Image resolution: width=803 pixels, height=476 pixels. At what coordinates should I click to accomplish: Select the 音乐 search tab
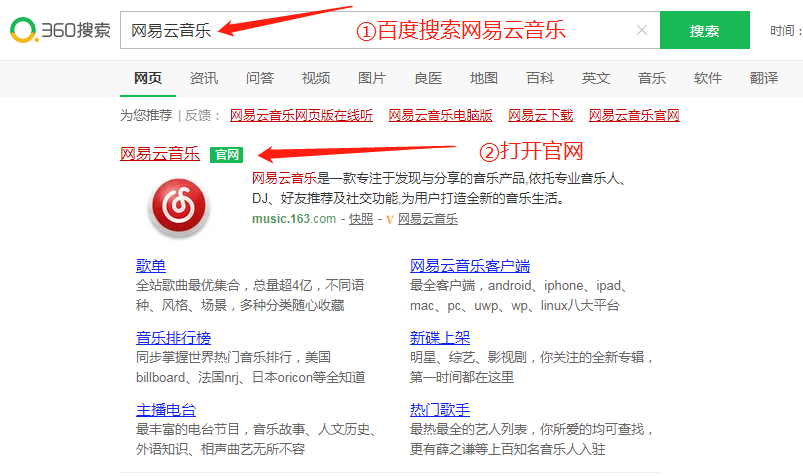652,78
